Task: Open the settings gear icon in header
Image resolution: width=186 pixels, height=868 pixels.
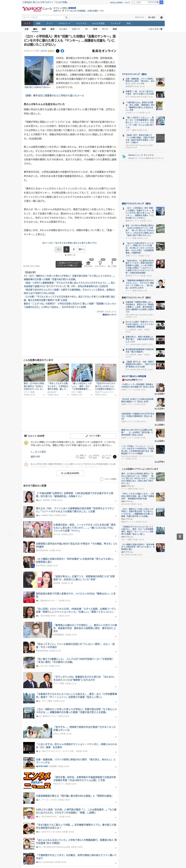Action: click(161, 17)
